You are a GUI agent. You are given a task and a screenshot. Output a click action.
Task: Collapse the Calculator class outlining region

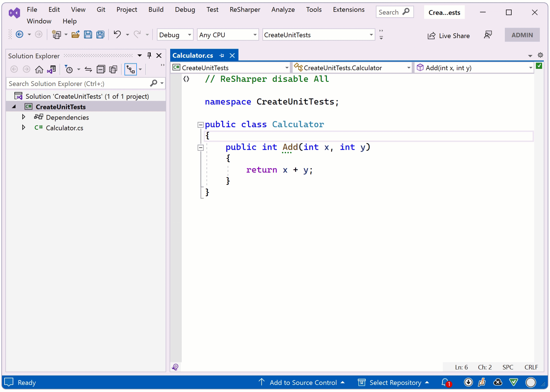coord(201,125)
